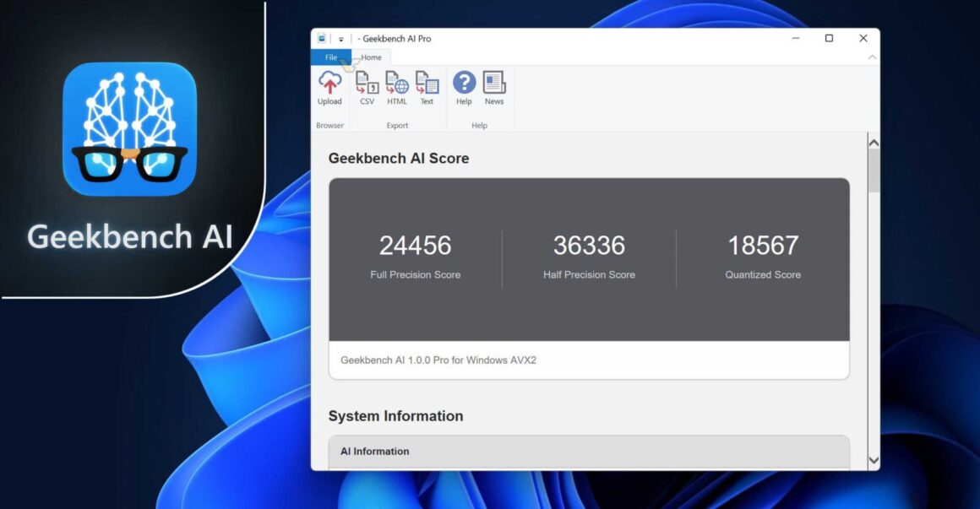Image resolution: width=980 pixels, height=509 pixels.
Task: Export results as CSV
Action: (x=367, y=84)
